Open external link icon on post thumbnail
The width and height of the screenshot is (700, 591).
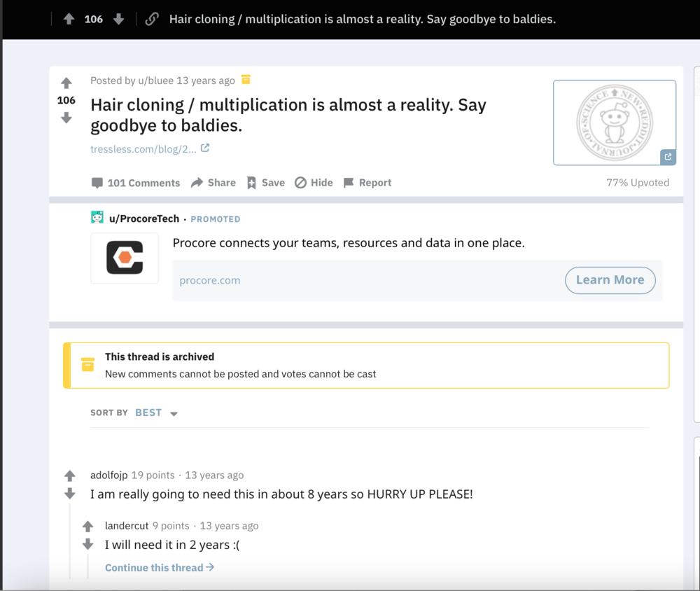668,157
